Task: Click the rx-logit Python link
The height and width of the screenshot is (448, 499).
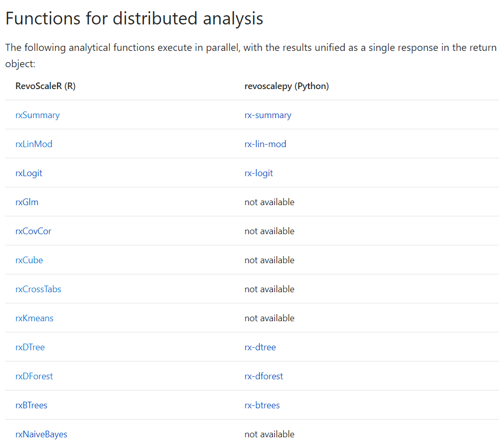Action: click(259, 173)
